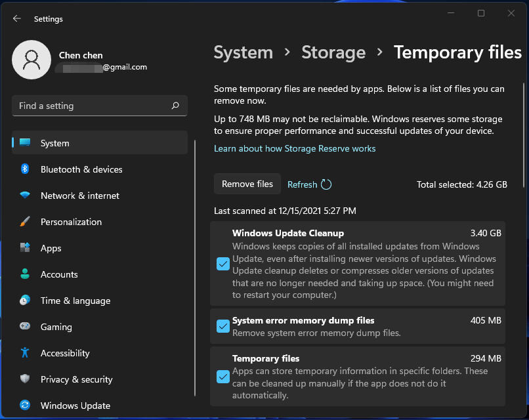Open Windows Update page
Viewport: 529px width, 420px height.
(100, 405)
